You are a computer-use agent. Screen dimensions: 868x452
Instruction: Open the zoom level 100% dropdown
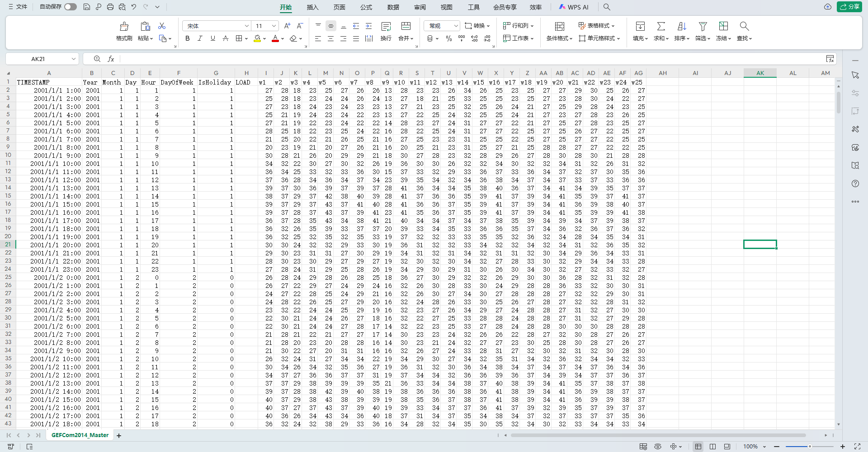click(x=764, y=447)
